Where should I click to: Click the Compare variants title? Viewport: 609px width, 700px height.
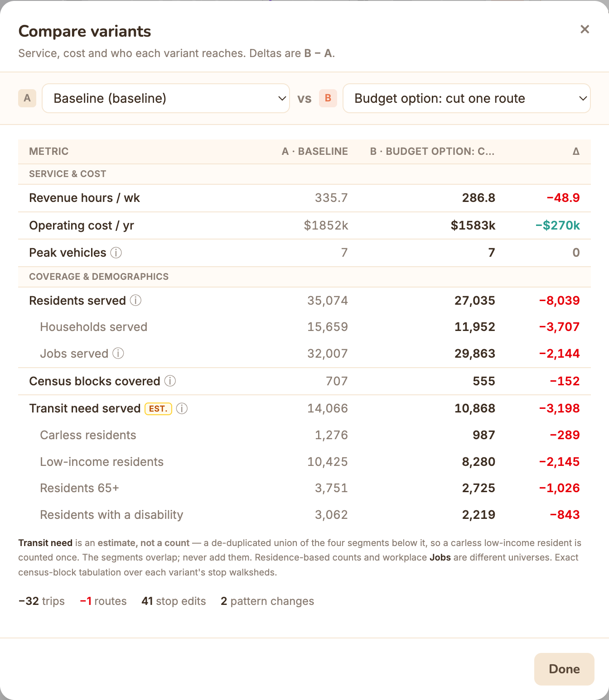[85, 31]
